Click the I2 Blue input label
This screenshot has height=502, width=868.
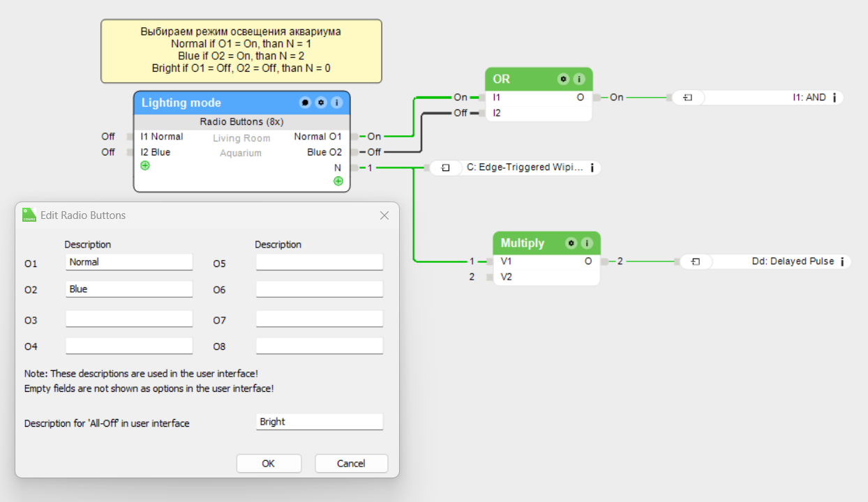[156, 152]
